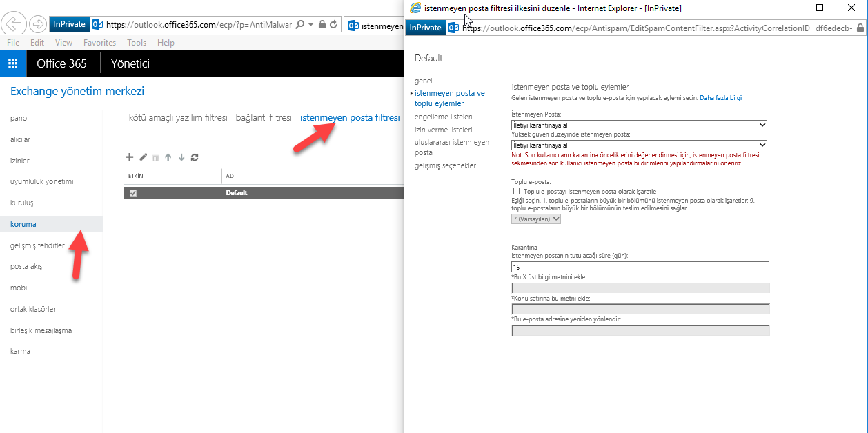The height and width of the screenshot is (433, 868).
Task: Click the search magnifier in main address bar
Action: [x=299, y=24]
